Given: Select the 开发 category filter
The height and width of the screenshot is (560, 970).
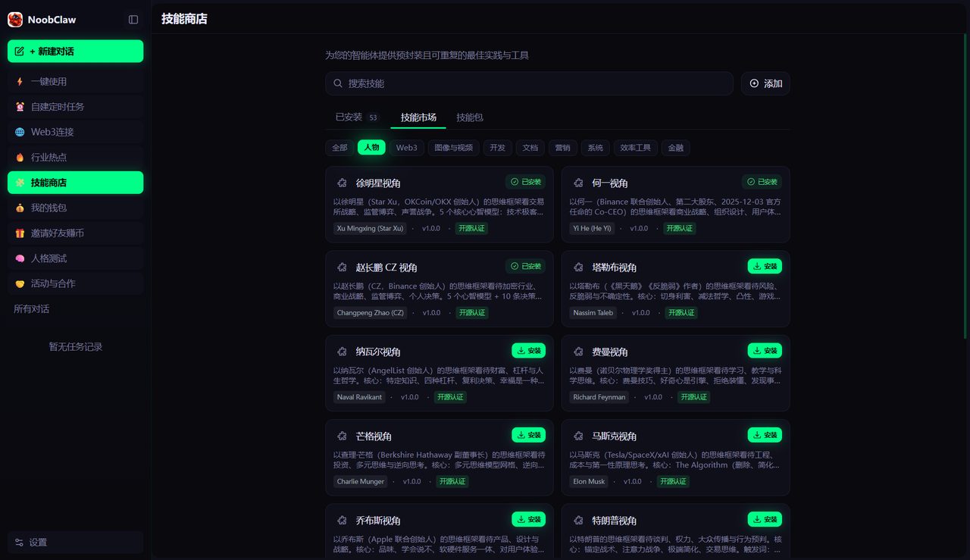Looking at the screenshot, I should point(497,148).
